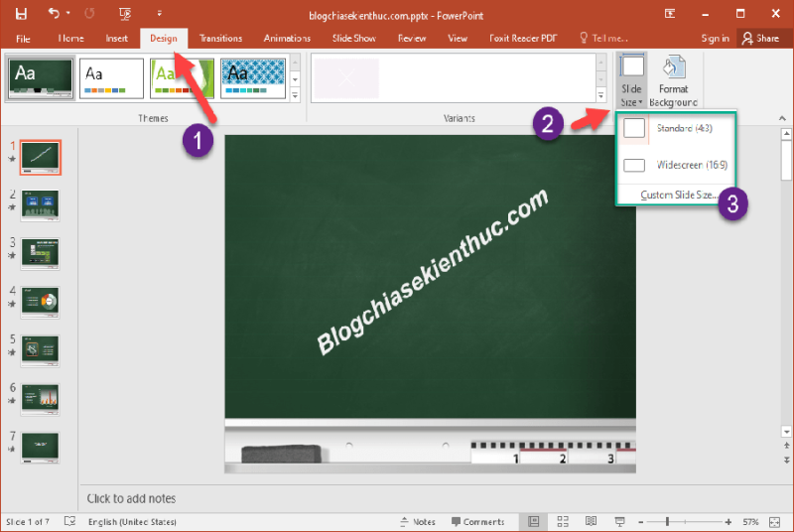The width and height of the screenshot is (794, 532).
Task: Click the Tell me search box
Action: (x=603, y=39)
